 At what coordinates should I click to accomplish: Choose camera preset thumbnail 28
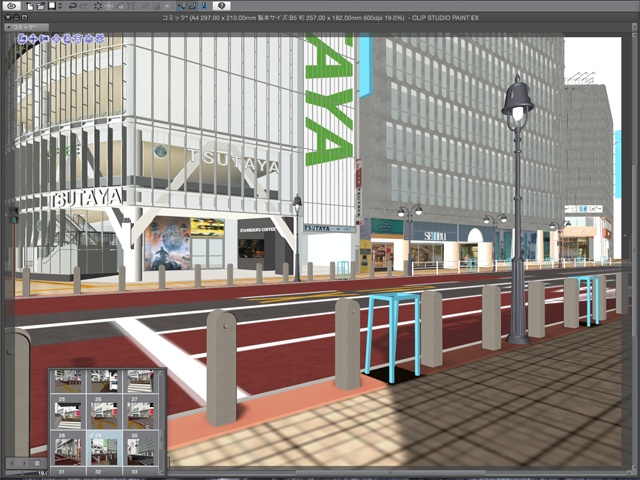point(68,451)
